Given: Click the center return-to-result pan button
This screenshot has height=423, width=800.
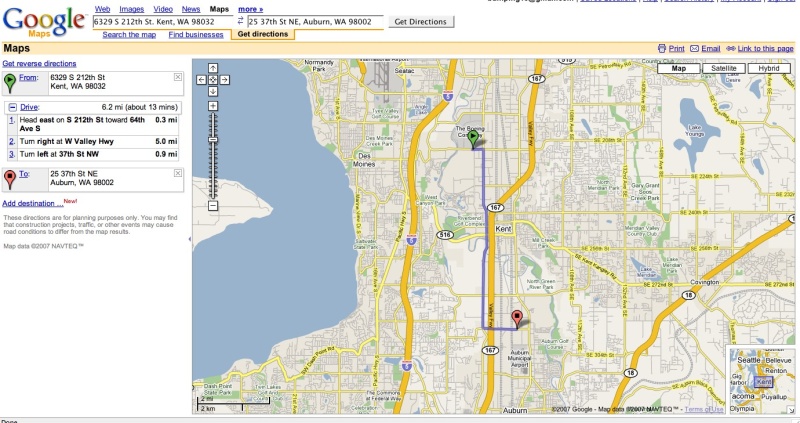Looking at the screenshot, I should click(x=213, y=80).
